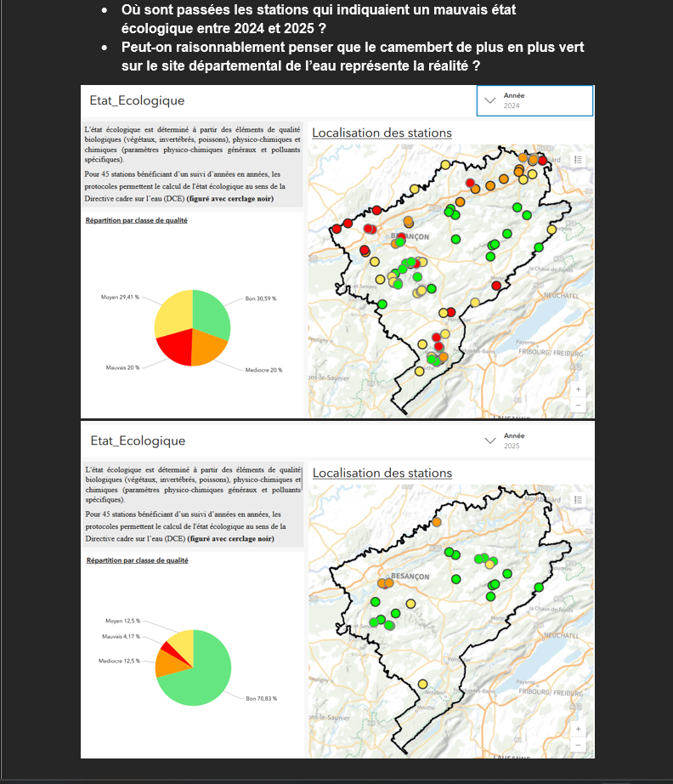Click 'Répartition par classe de qualité' in 2025 panel
673x784 pixels.
[x=137, y=560]
